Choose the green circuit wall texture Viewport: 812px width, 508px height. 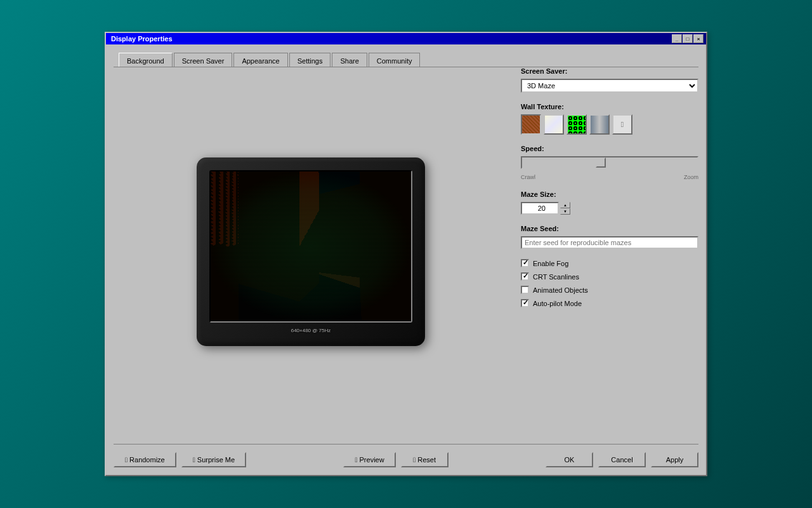(x=577, y=124)
